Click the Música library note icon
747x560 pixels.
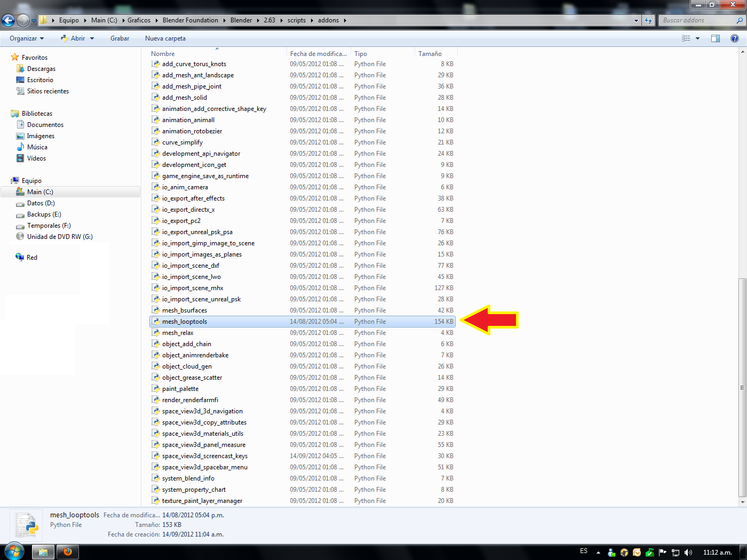click(20, 147)
